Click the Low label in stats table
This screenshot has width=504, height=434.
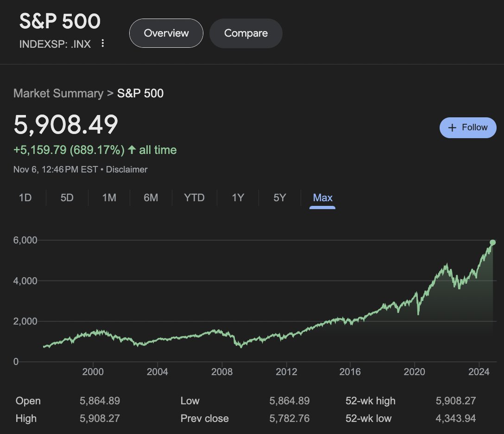[x=190, y=401]
